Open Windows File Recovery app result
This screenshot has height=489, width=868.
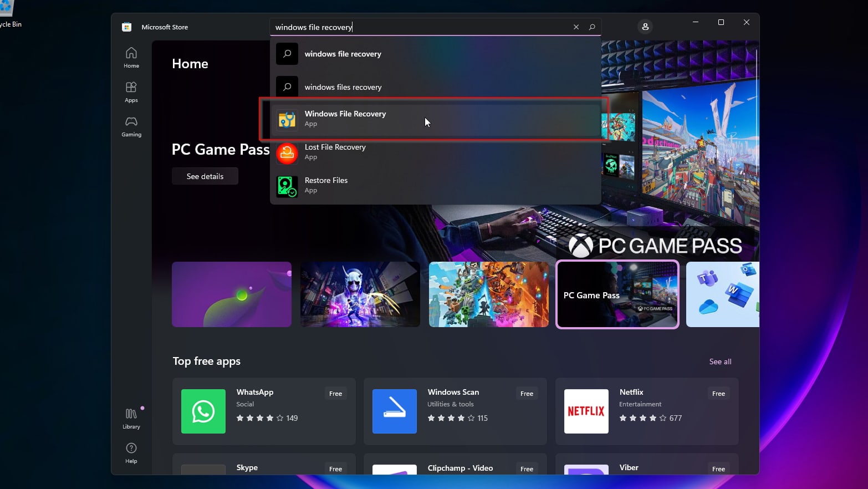[436, 120]
